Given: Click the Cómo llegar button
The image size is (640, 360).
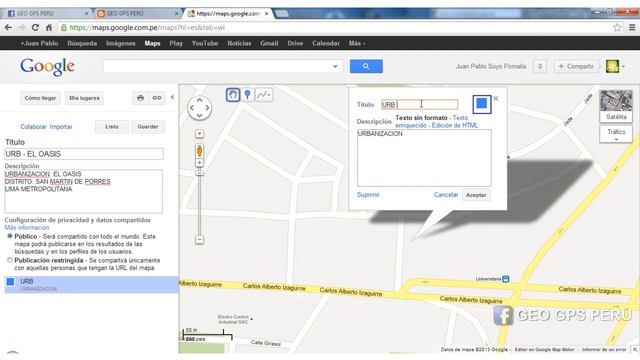Looking at the screenshot, I should coord(40,98).
